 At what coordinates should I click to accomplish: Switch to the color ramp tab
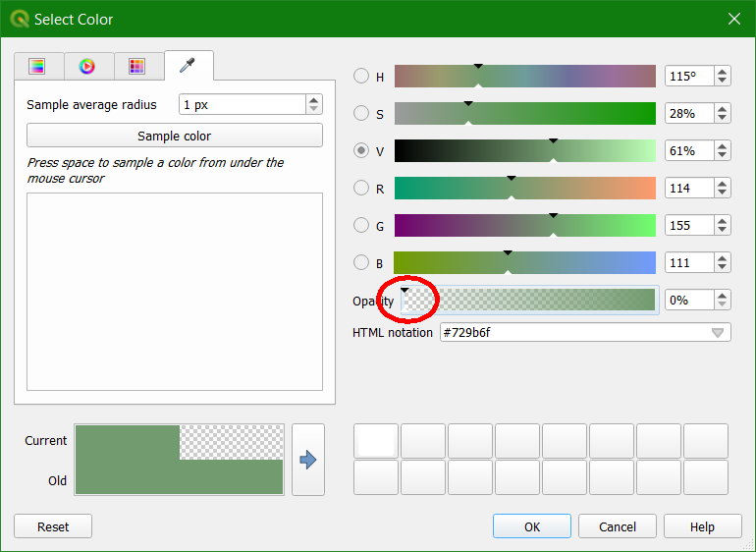[x=37, y=66]
